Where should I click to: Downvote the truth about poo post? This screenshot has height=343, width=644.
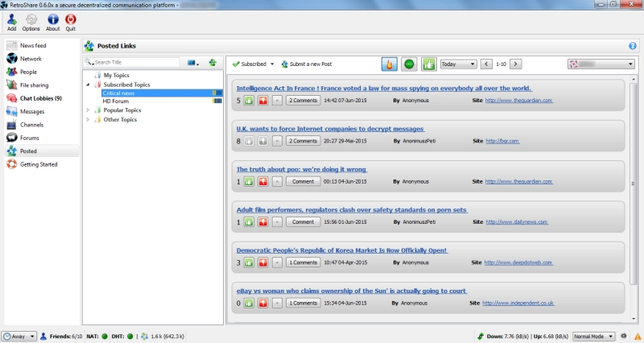tap(263, 181)
